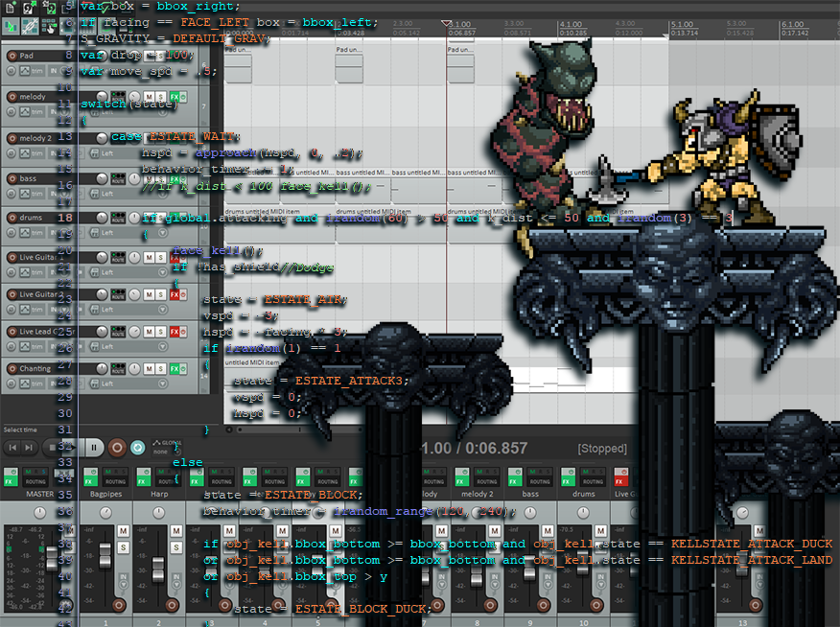Mute the Live Guitar 1 track
Image resolution: width=840 pixels, height=627 pixels.
[x=149, y=258]
